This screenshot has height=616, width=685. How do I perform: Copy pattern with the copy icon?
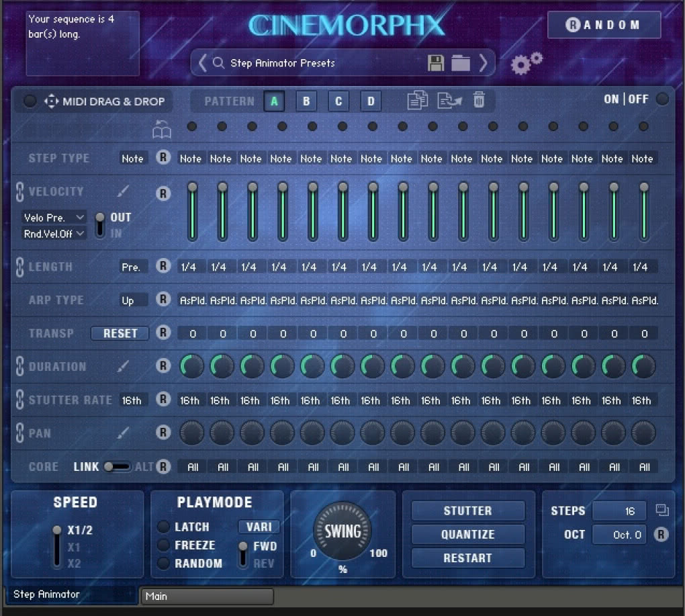[x=418, y=100]
